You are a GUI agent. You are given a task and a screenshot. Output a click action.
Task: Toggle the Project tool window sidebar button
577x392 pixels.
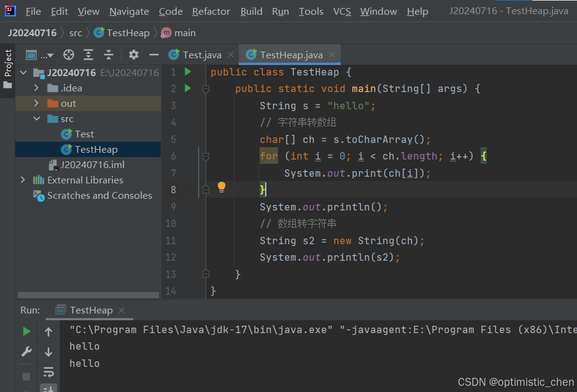[8, 69]
